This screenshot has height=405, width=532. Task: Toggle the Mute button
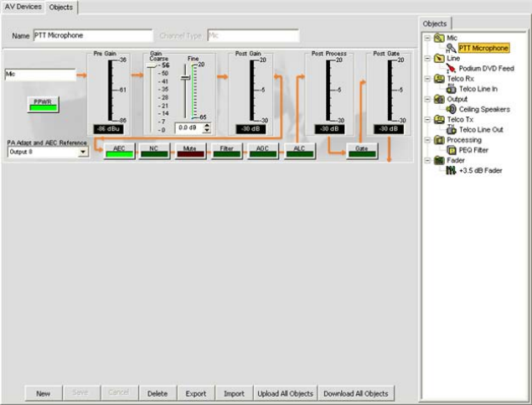pyautogui.click(x=189, y=149)
